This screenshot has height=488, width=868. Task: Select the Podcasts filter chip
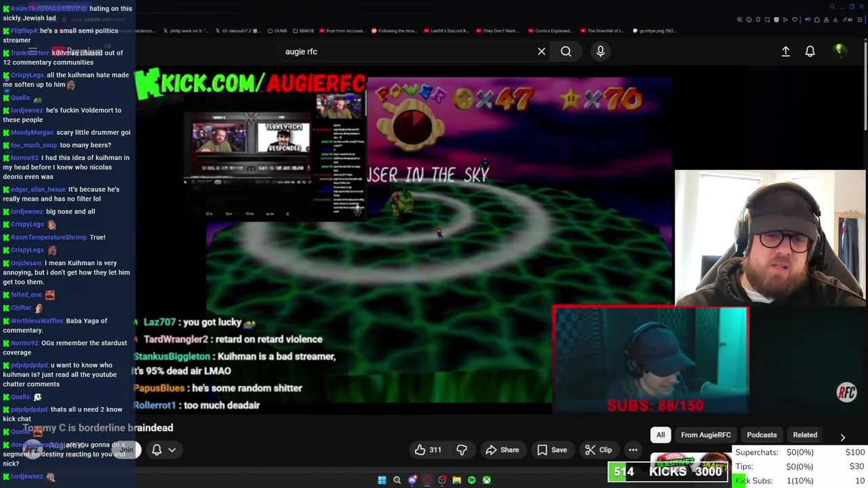pyautogui.click(x=762, y=434)
